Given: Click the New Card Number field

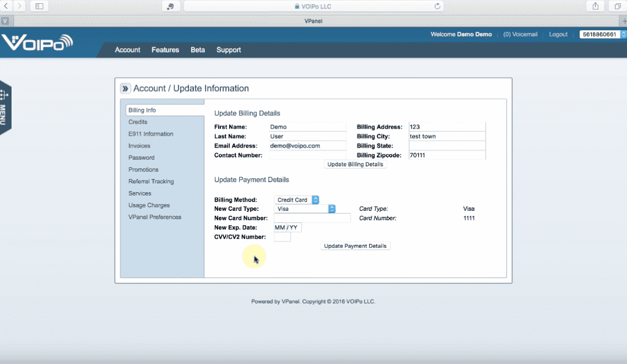Looking at the screenshot, I should pyautogui.click(x=312, y=219).
